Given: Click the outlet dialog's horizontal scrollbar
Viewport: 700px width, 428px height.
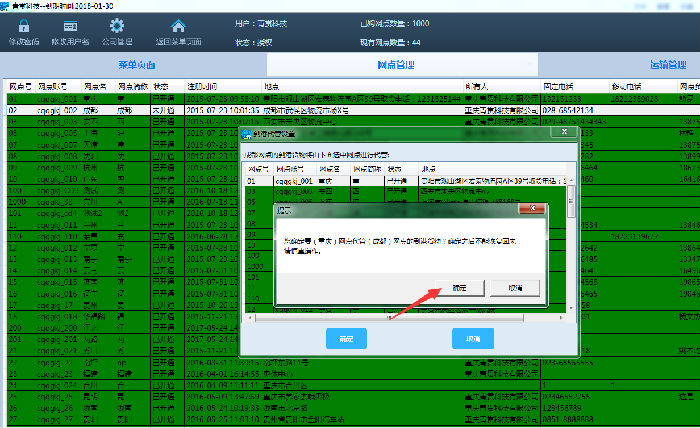Looking at the screenshot, I should click(x=400, y=319).
